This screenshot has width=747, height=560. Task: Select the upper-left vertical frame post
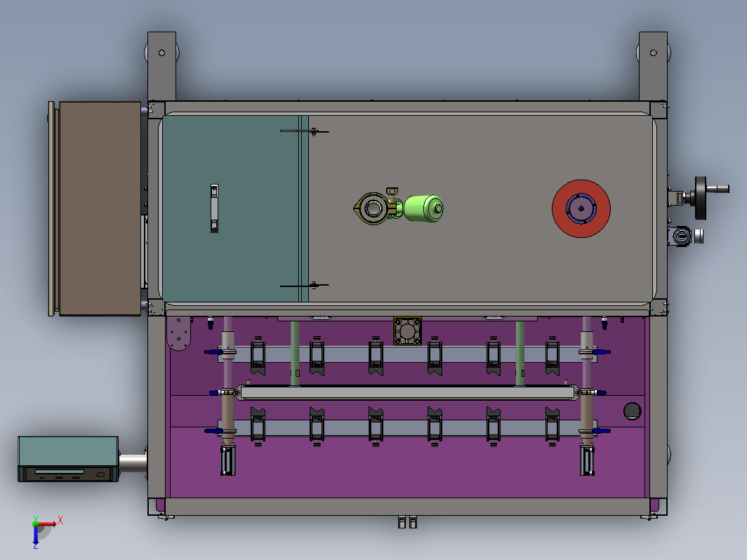pyautogui.click(x=161, y=66)
